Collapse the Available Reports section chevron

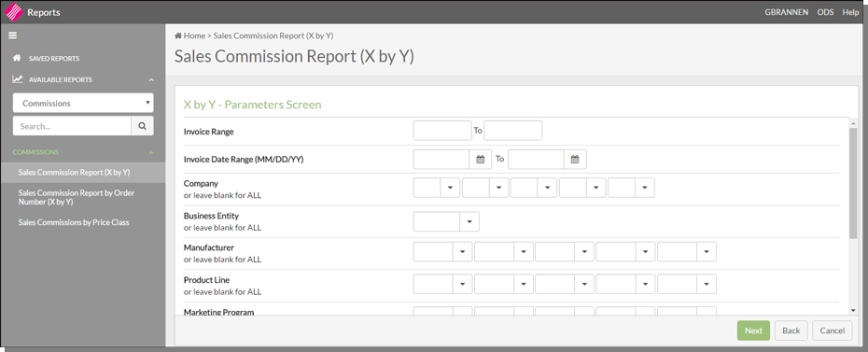(x=151, y=79)
